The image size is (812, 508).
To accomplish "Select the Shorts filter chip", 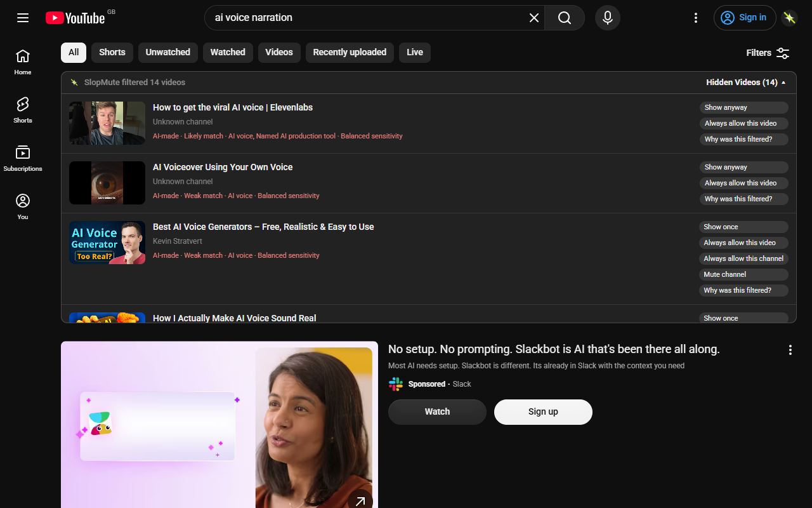I will [x=112, y=53].
